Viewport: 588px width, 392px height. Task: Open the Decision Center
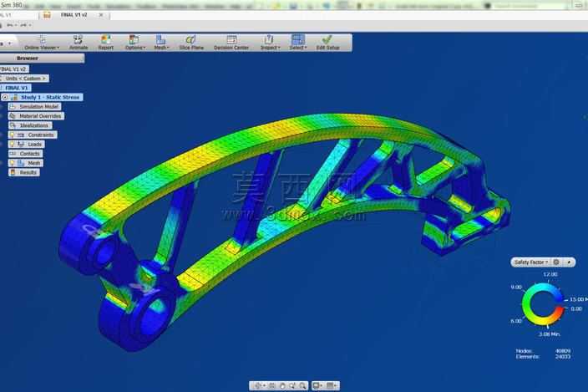tap(231, 43)
